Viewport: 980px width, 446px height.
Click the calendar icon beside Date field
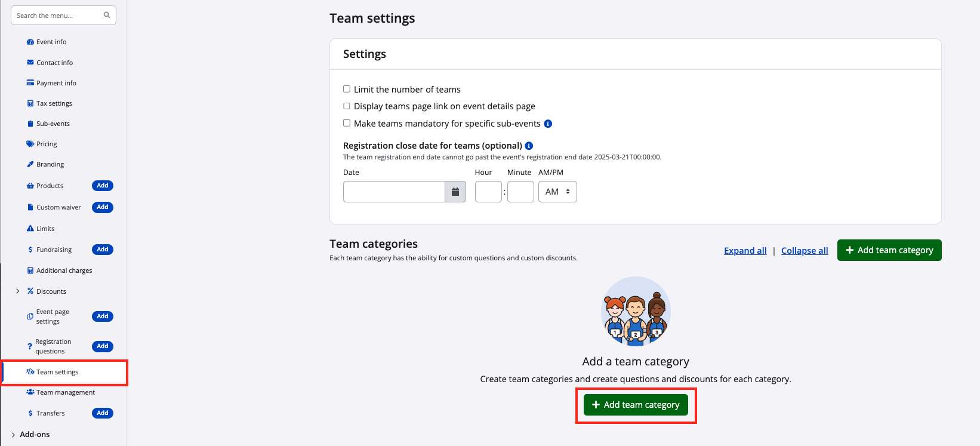coord(455,192)
